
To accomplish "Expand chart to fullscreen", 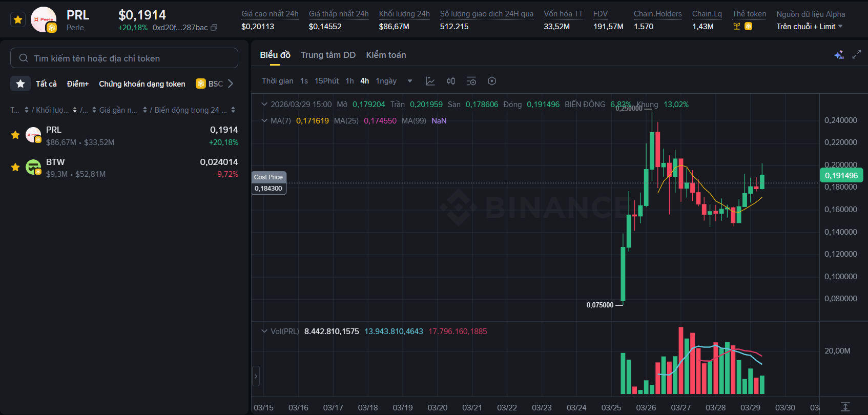I will 856,54.
